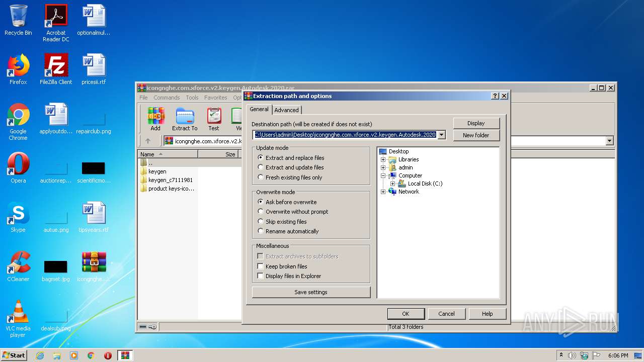
Task: Open Google Chrome desktop shortcut
Action: [x=18, y=122]
